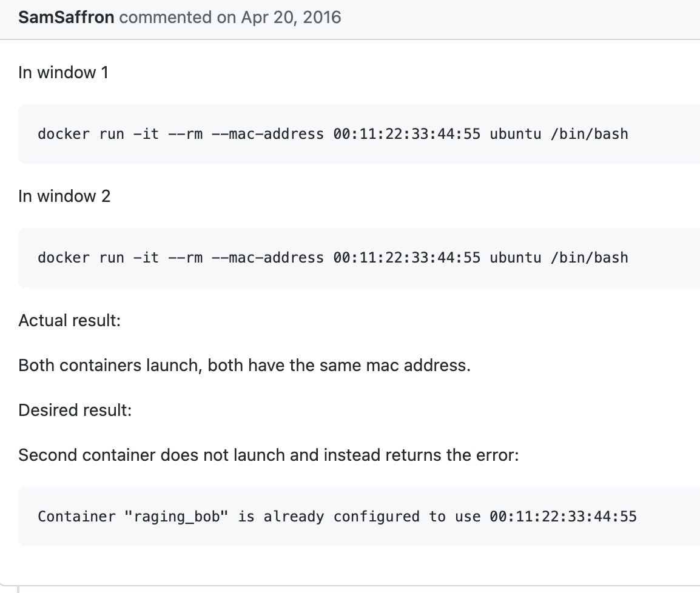
Task: Click the "raging_bob" container name
Action: pyautogui.click(x=178, y=517)
